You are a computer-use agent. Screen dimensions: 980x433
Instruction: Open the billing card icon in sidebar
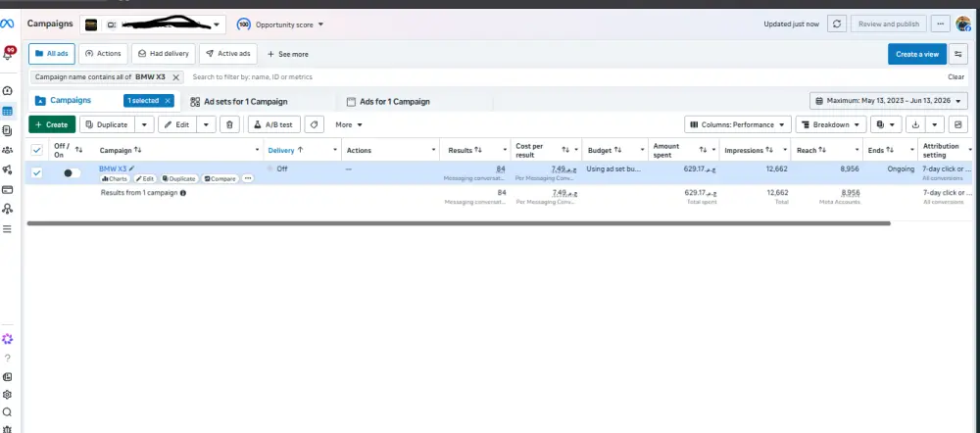[x=8, y=189]
